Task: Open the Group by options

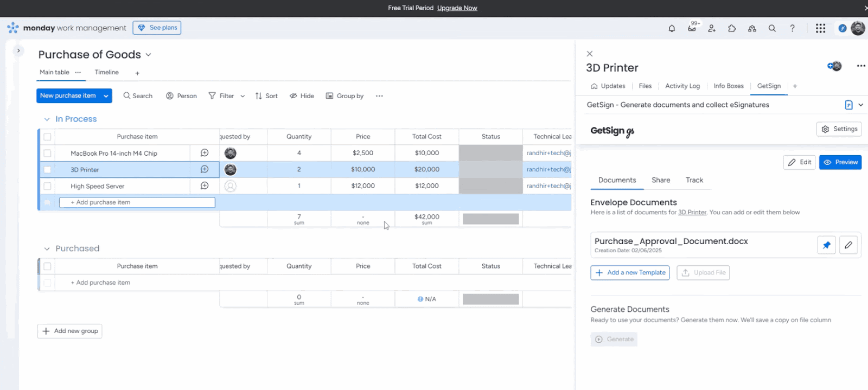Action: [x=344, y=96]
